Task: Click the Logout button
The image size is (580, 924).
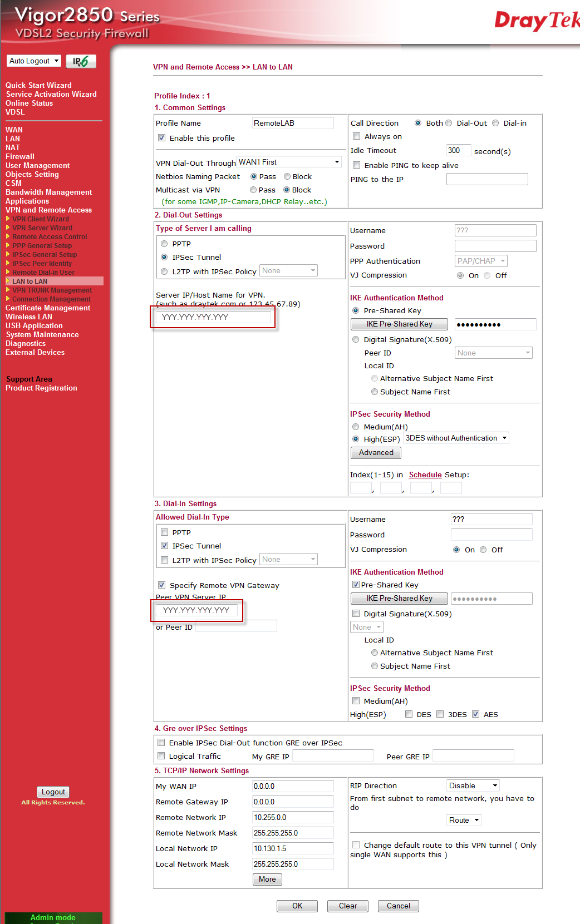Action: (x=53, y=792)
